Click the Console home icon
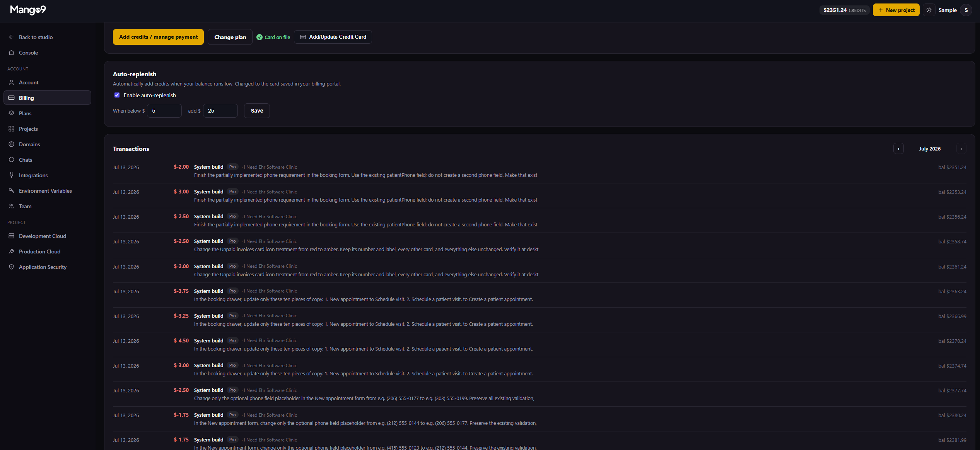 12,53
